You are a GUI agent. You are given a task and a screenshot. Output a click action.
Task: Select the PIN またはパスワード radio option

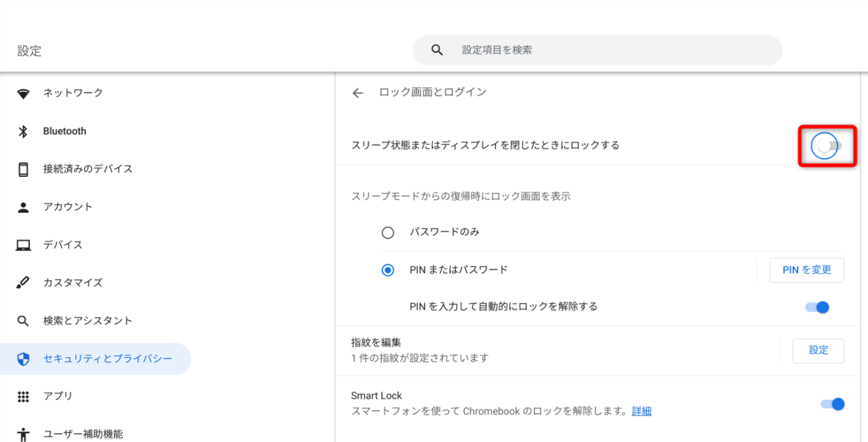pos(388,270)
